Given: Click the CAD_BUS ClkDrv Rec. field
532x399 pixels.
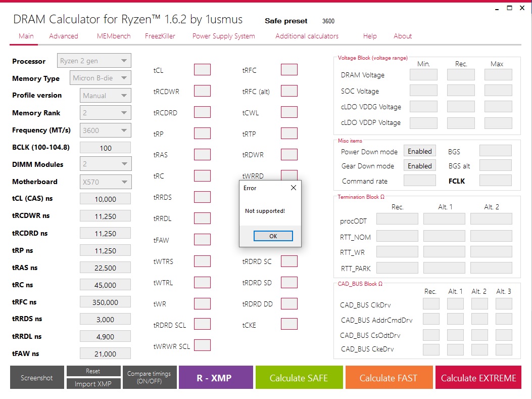Looking at the screenshot, I should tap(431, 303).
